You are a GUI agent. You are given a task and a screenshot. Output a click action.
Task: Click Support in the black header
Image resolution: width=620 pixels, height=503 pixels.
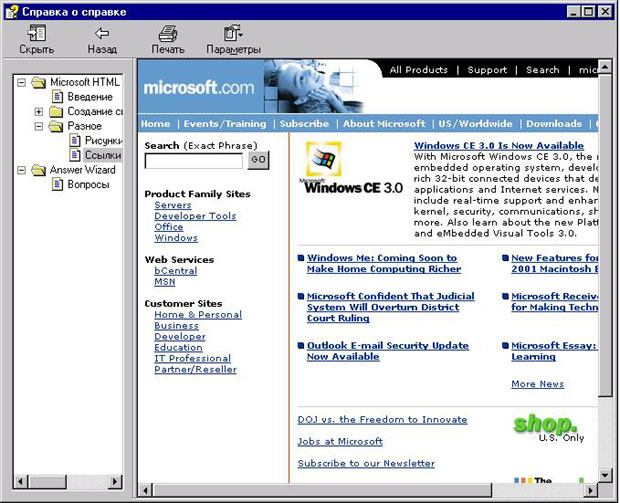(487, 70)
